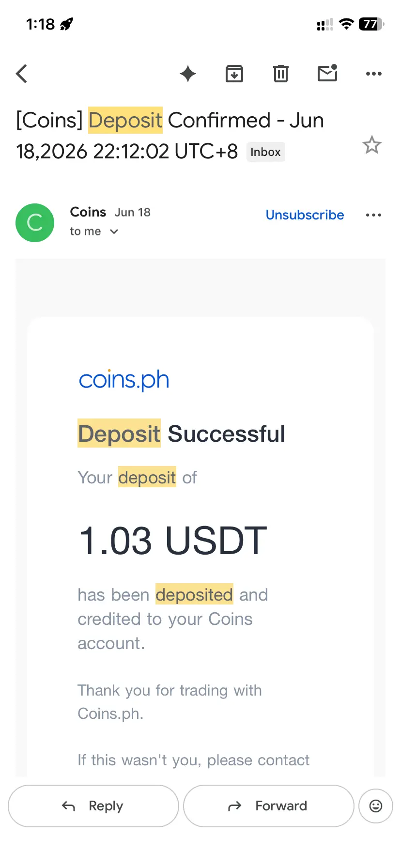Go back using the left arrow
This screenshot has height=868, width=401.
(x=22, y=74)
